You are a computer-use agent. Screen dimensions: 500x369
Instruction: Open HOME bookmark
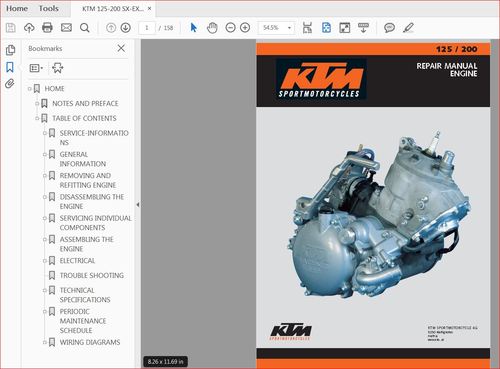54,89
